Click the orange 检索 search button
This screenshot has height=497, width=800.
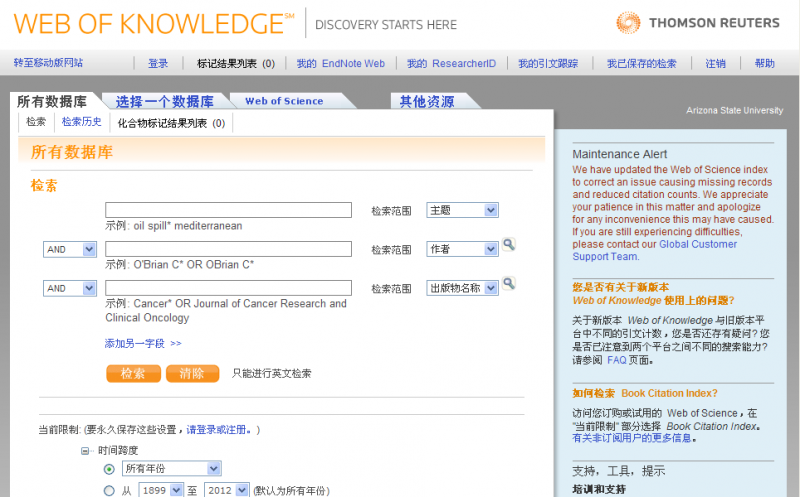tap(133, 374)
